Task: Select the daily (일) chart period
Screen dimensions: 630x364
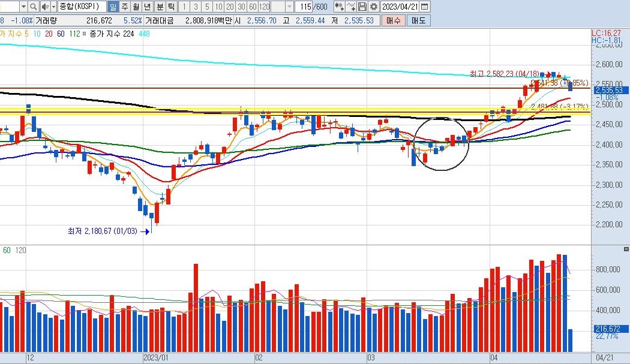Action: [x=113, y=7]
